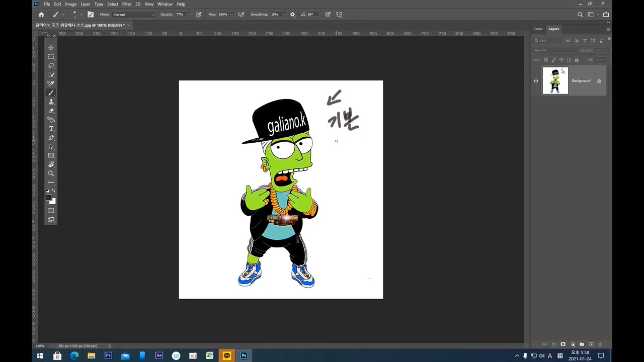The height and width of the screenshot is (362, 644).
Task: Open the Filter menu
Action: coord(126,4)
